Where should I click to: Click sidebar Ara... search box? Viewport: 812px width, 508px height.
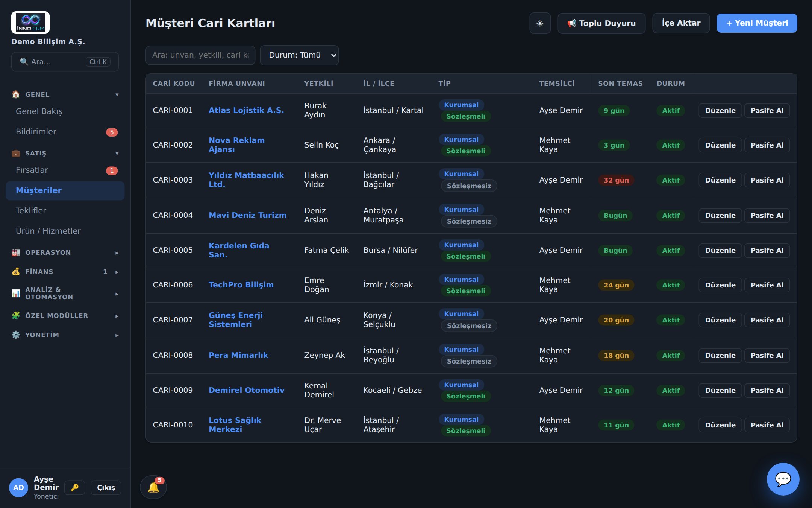[x=65, y=62]
